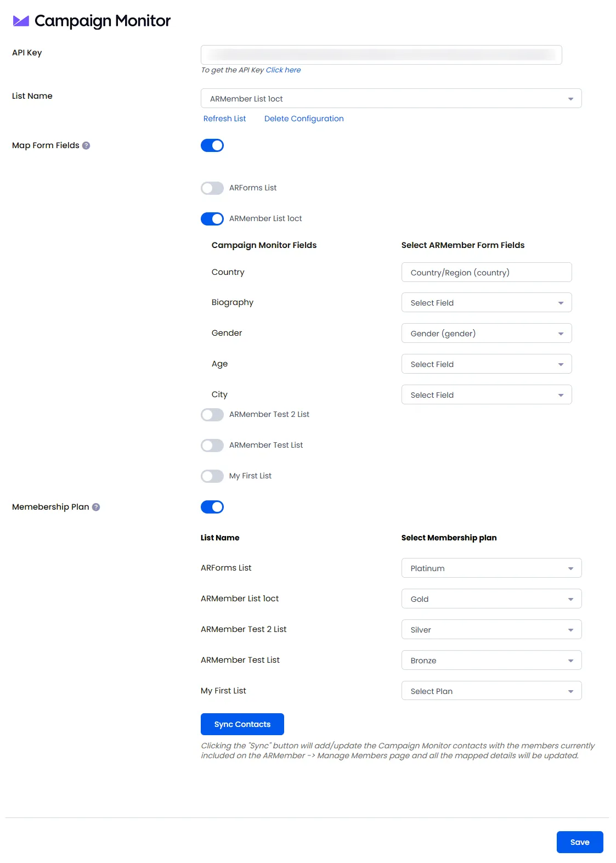616x863 pixels.
Task: Click the Sync Contacts button
Action: point(242,724)
